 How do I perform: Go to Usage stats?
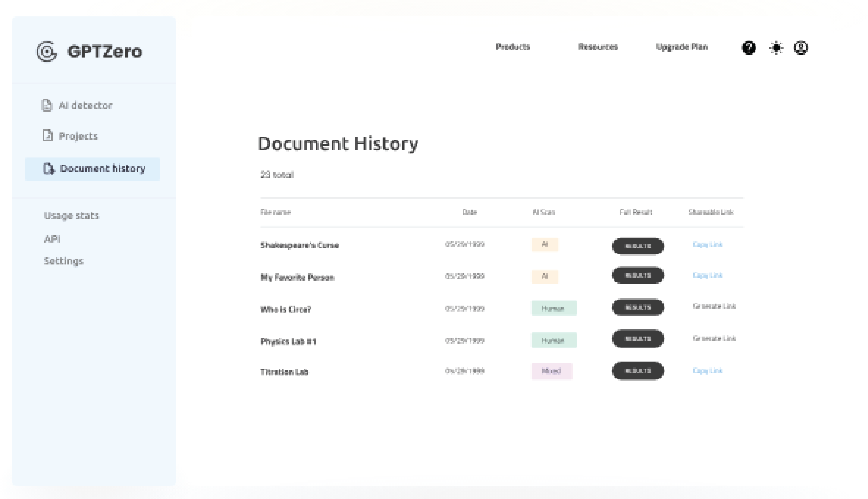coord(71,216)
